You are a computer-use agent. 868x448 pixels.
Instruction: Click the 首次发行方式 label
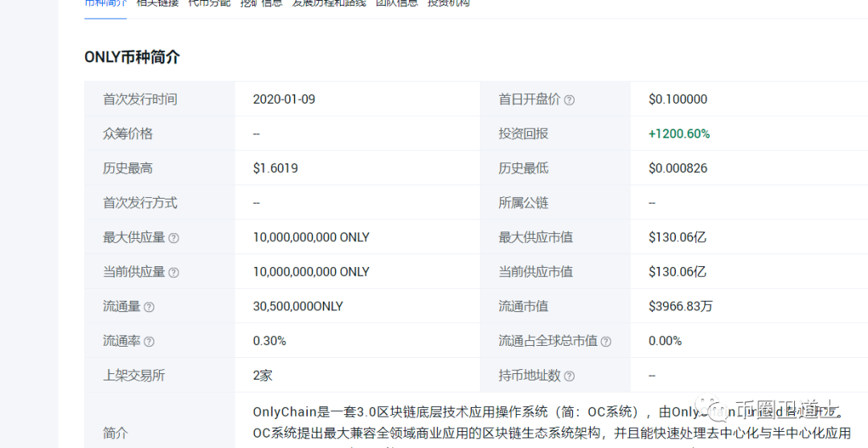[x=140, y=203]
